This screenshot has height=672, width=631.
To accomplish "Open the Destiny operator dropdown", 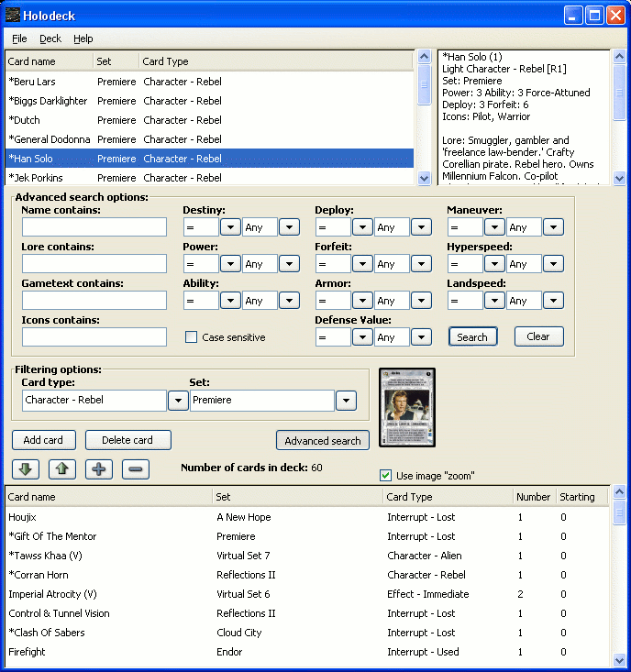I will click(230, 227).
